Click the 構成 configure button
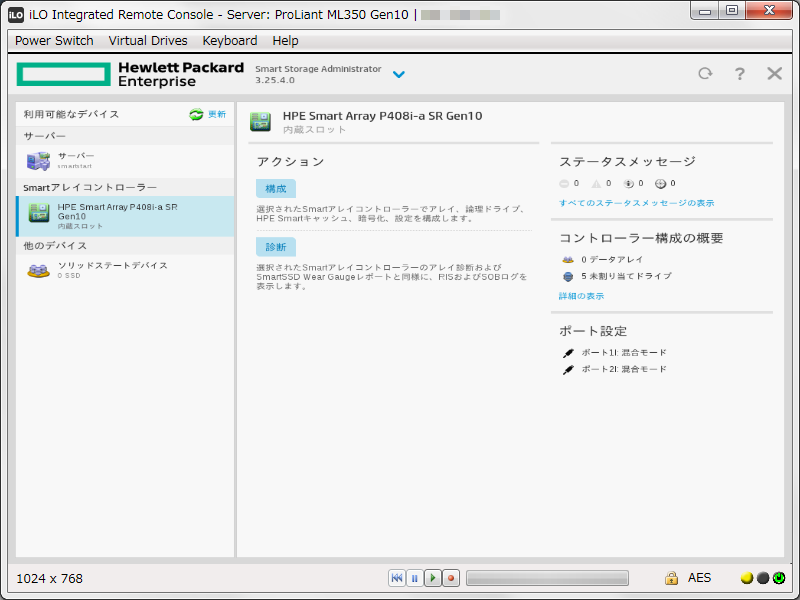Screen dimensions: 800x600 276,189
